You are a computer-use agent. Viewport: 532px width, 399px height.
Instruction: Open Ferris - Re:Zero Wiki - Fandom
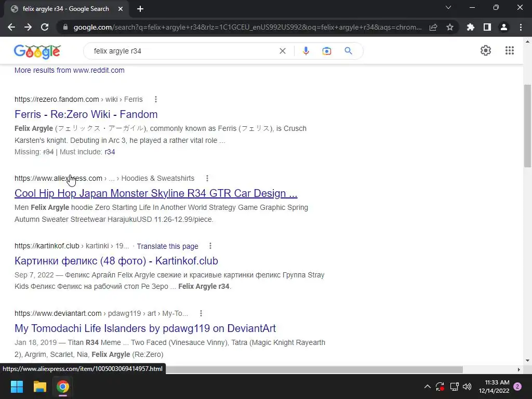click(x=86, y=114)
